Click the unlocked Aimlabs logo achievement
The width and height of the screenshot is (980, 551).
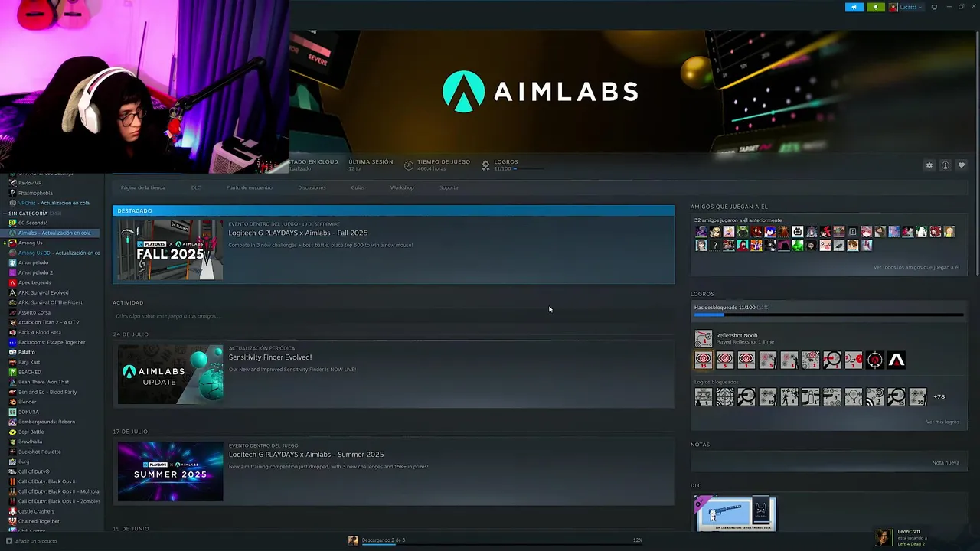(x=897, y=360)
